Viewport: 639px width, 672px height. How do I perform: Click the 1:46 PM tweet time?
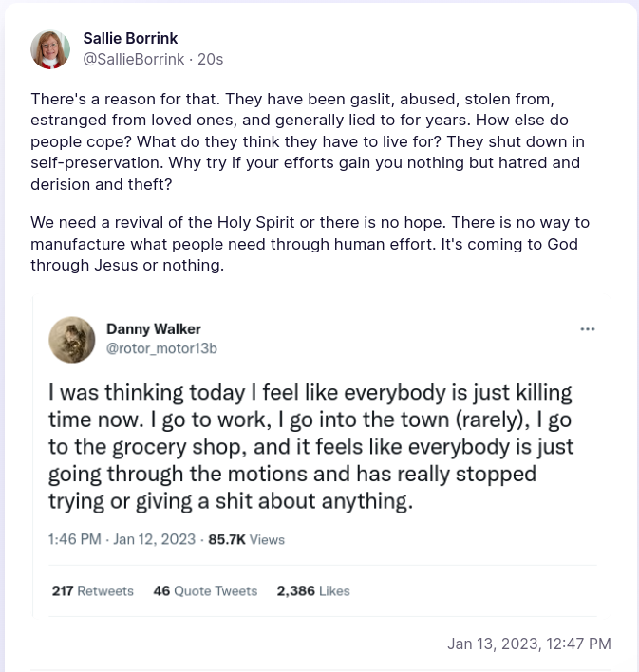pos(74,539)
